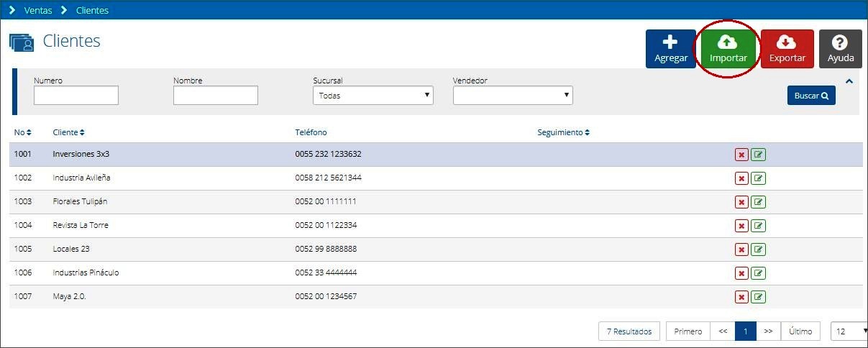Open the Sucursal dropdown showing Todas

(373, 95)
